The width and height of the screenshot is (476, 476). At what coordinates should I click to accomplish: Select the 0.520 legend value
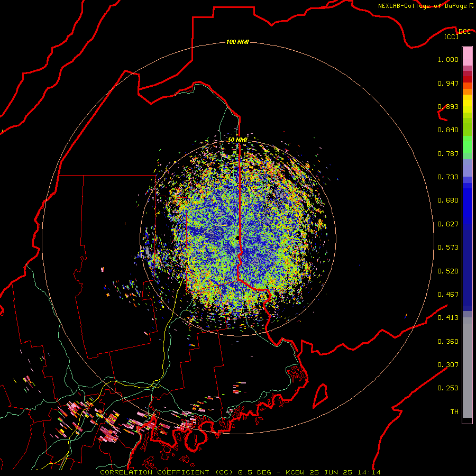point(448,271)
